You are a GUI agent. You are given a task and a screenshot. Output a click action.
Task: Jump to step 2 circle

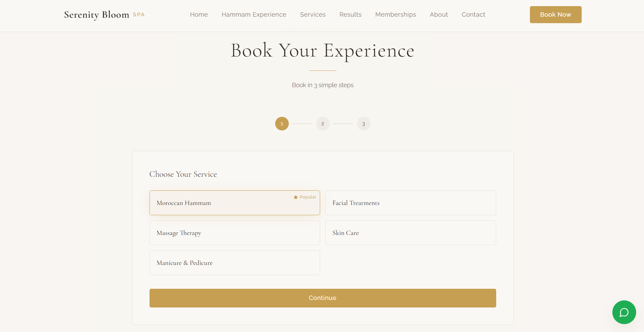click(x=323, y=124)
